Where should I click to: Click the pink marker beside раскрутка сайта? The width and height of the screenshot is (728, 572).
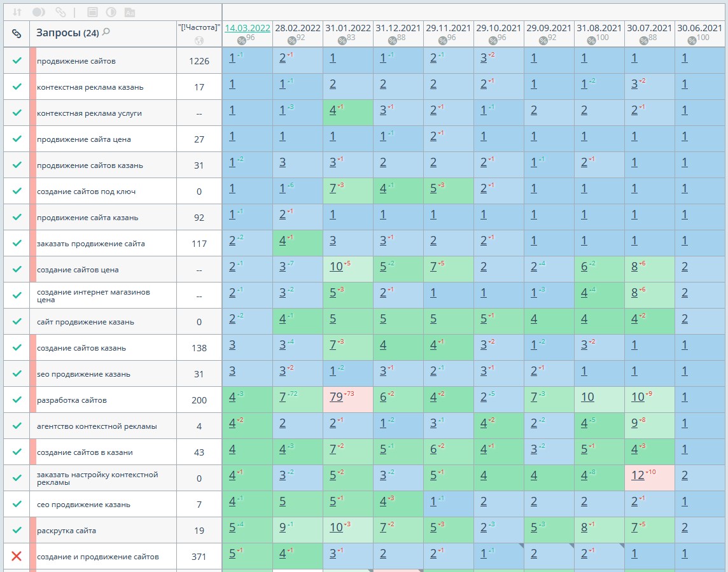(x=32, y=530)
